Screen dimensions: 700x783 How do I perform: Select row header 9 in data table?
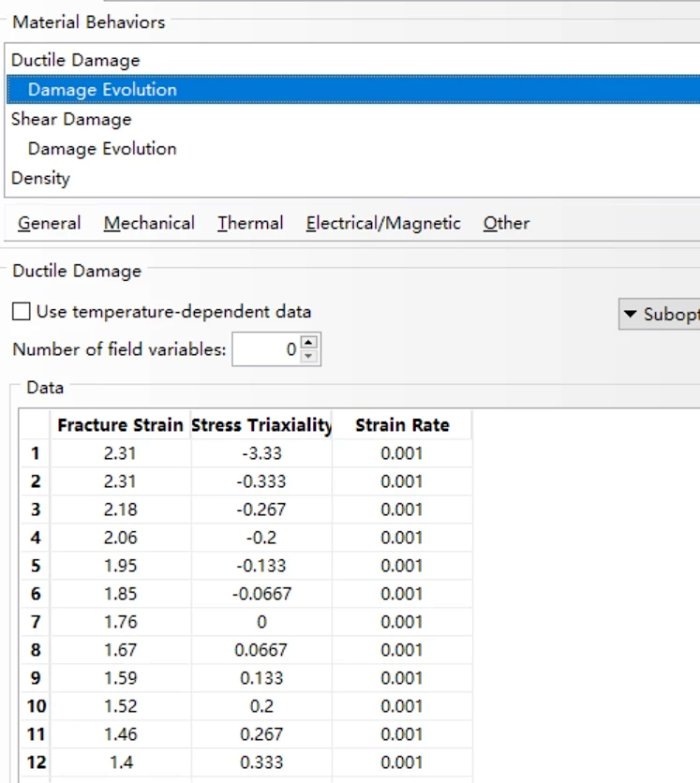[35, 678]
